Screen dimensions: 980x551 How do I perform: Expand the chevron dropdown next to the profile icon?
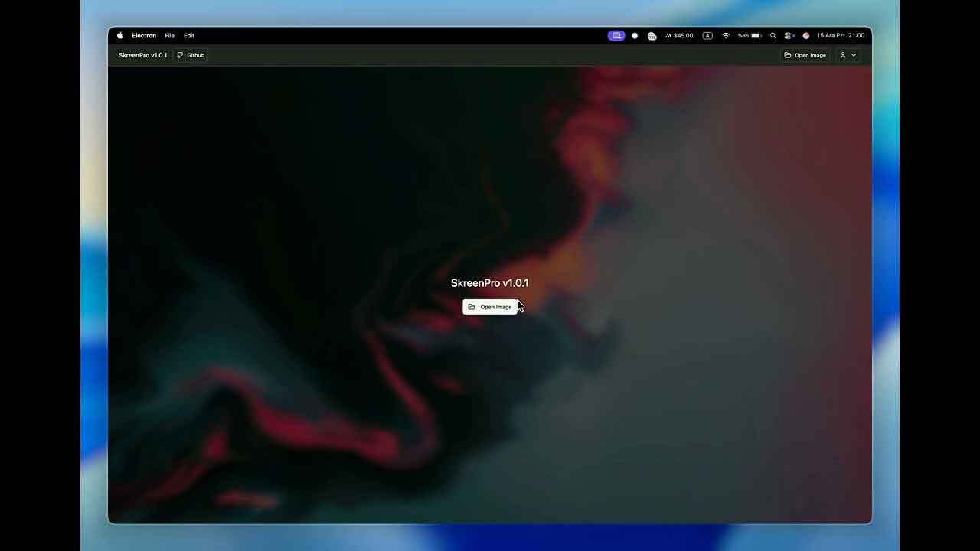(853, 54)
